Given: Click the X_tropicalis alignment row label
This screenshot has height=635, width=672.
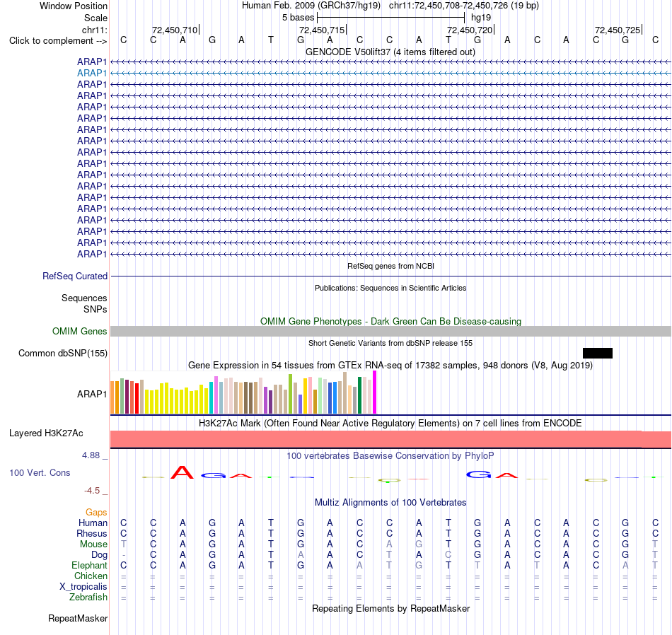Looking at the screenshot, I should click(83, 587).
